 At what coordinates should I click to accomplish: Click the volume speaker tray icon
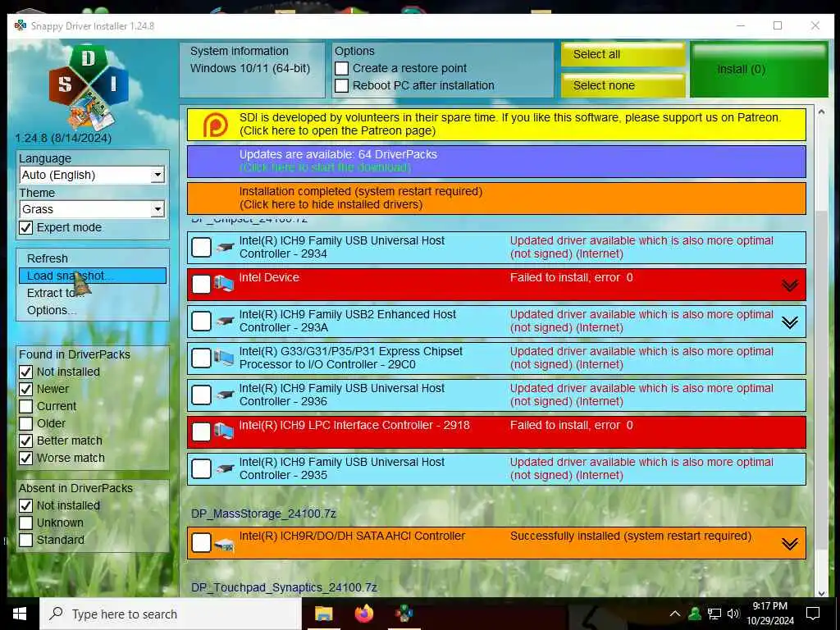[733, 614]
